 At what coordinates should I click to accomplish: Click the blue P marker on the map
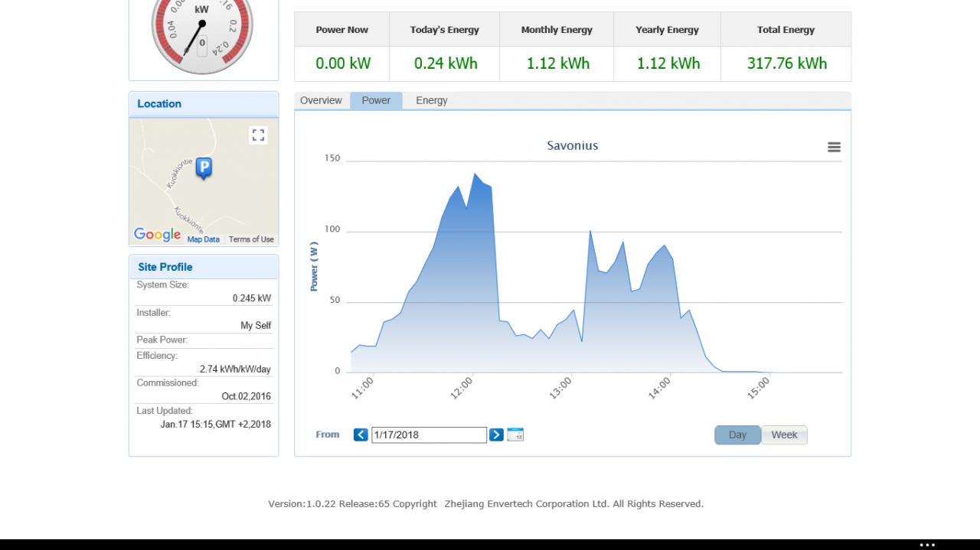[x=204, y=168]
